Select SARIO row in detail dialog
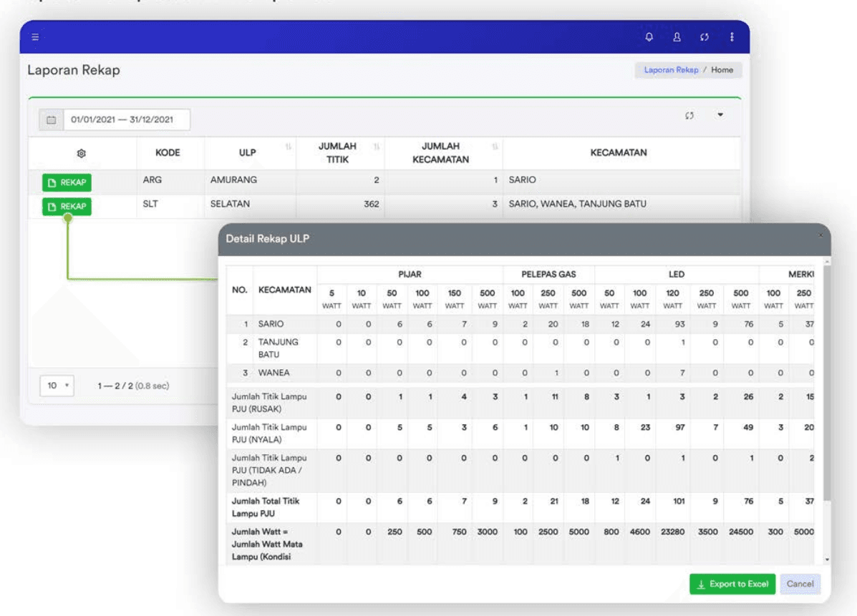 tap(520, 324)
